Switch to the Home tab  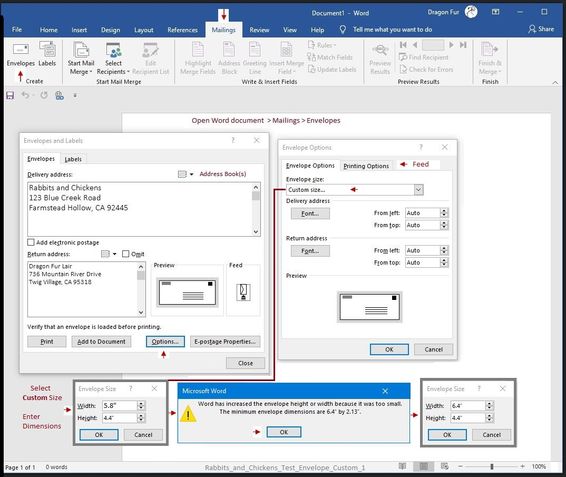49,30
